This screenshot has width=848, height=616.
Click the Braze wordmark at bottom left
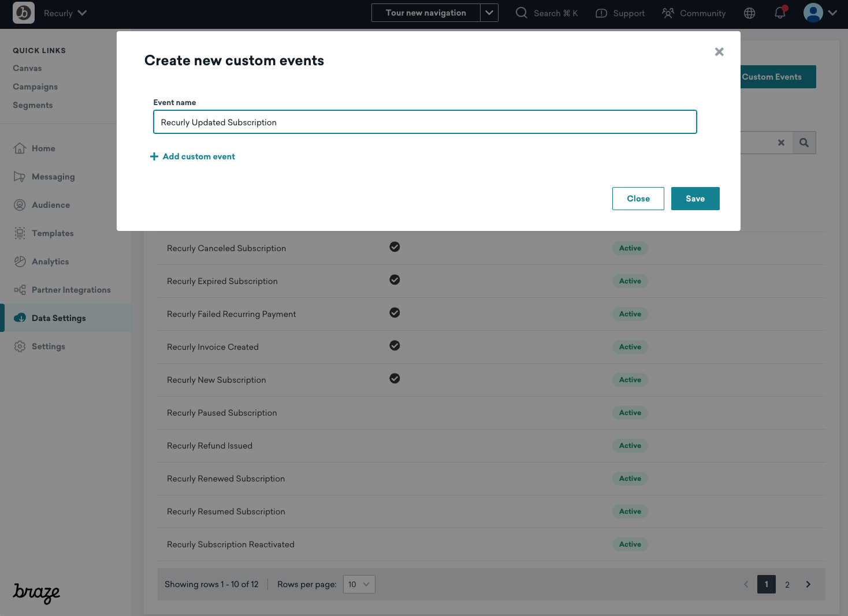pos(36,593)
